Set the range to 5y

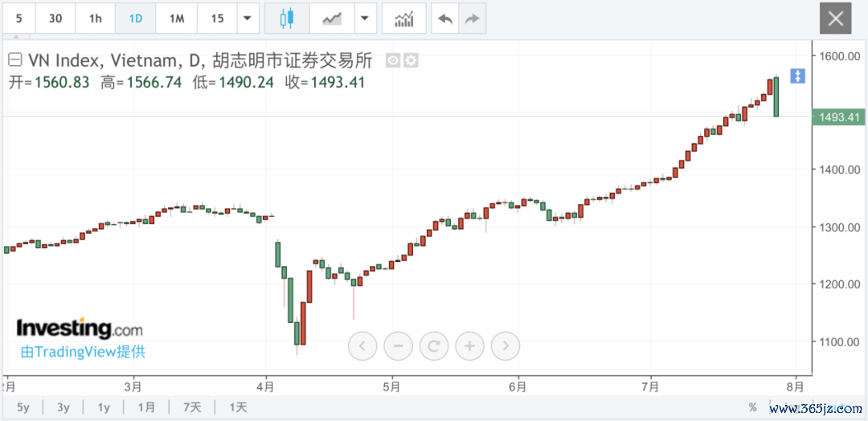tap(23, 407)
